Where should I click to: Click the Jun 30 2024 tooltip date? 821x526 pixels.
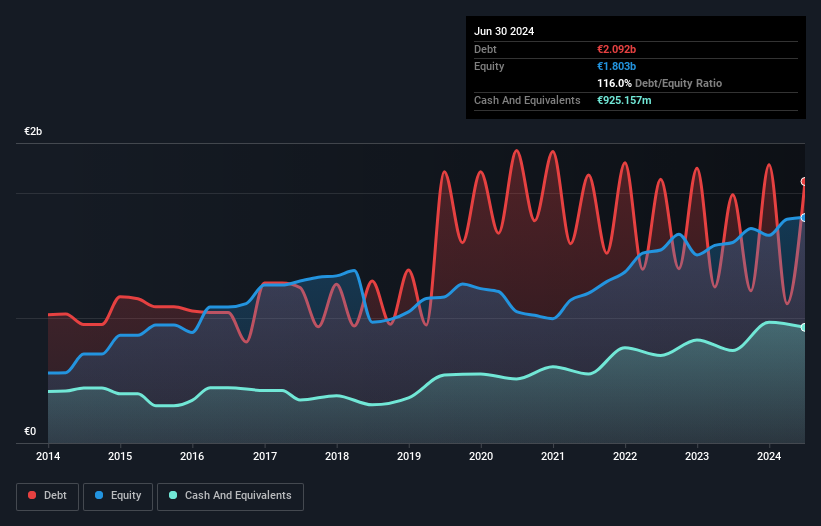504,31
